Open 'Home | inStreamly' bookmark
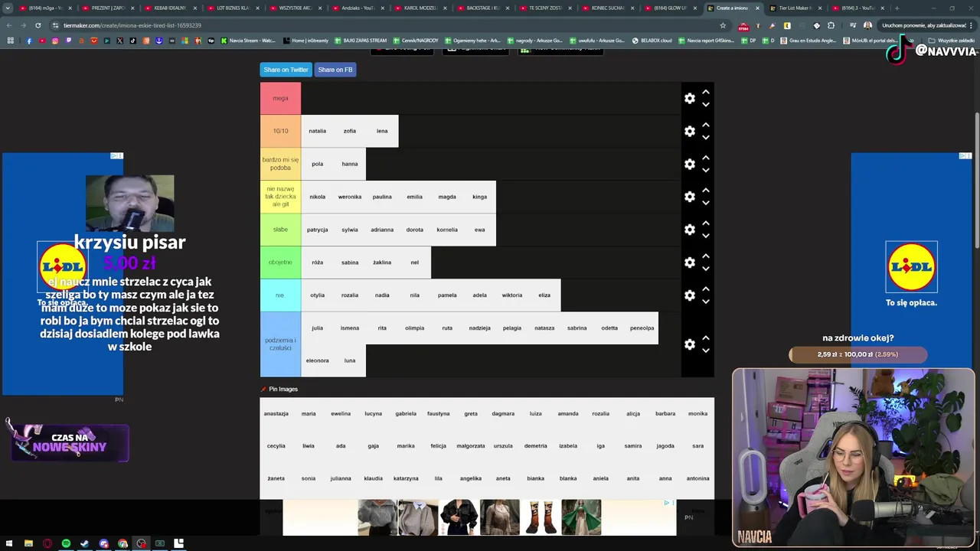Image resolution: width=980 pixels, height=551 pixels. pyautogui.click(x=305, y=41)
